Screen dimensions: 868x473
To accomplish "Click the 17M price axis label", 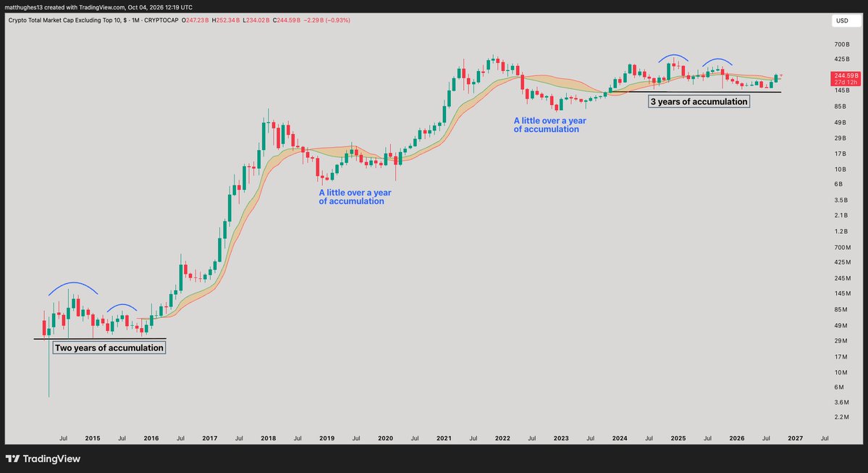I will [840, 357].
